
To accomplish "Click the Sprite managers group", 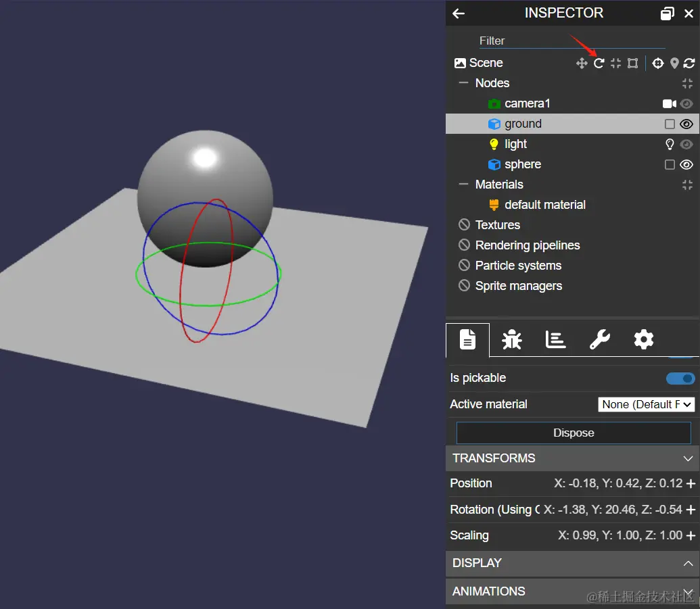I will tap(519, 286).
